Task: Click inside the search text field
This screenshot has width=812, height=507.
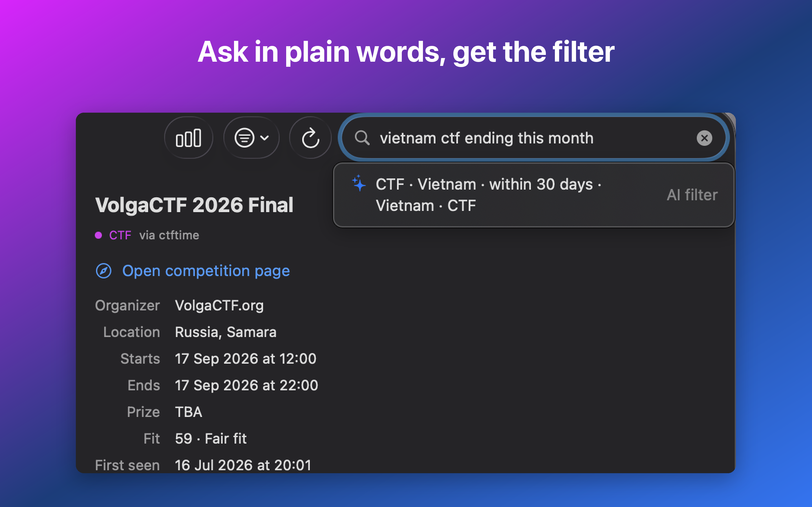Action: [x=533, y=138]
